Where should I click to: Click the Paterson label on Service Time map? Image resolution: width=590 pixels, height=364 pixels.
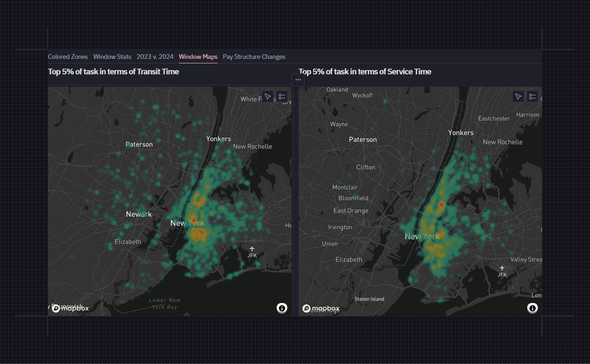point(363,139)
